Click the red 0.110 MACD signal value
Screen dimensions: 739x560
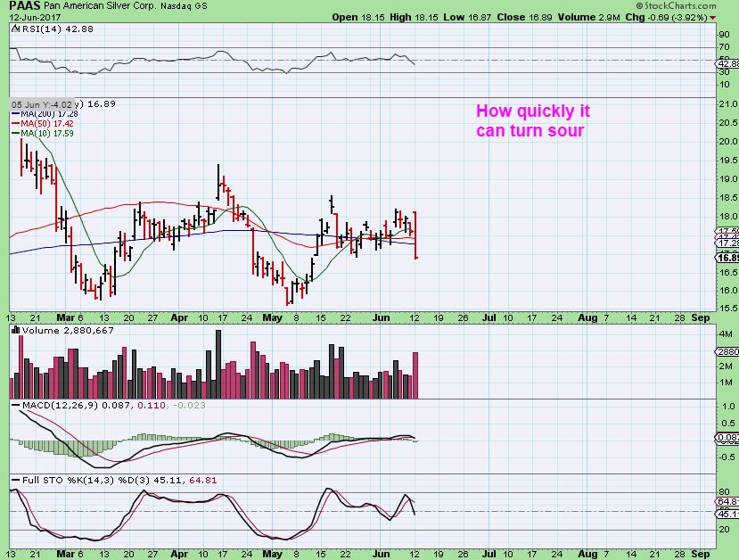tap(152, 405)
